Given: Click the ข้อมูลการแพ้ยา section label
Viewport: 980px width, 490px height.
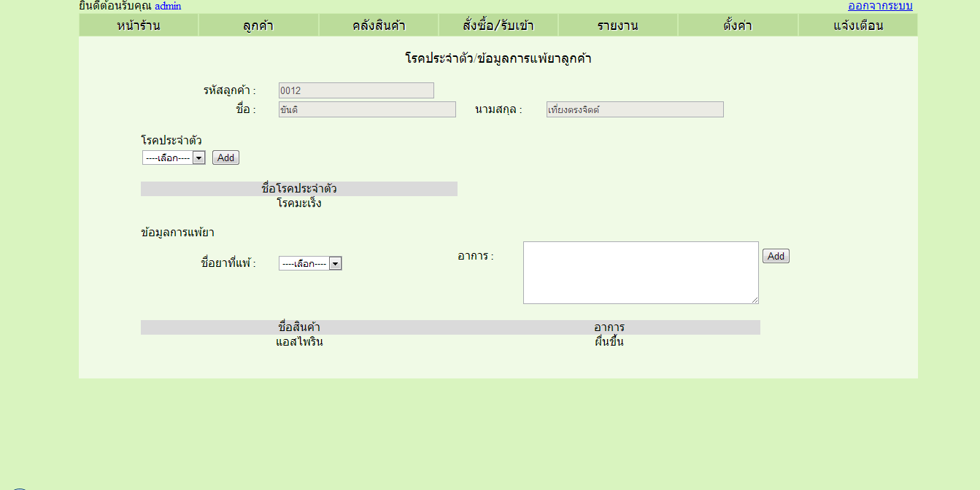Looking at the screenshot, I should click(177, 233).
